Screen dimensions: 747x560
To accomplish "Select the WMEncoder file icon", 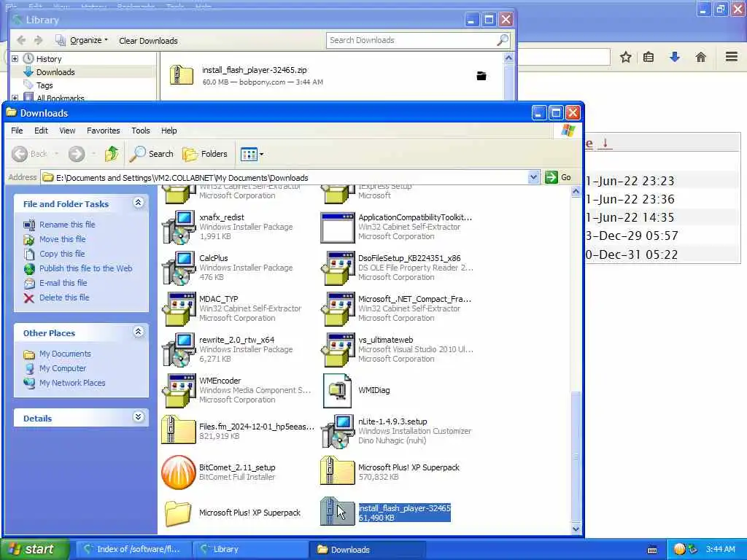I will (179, 391).
